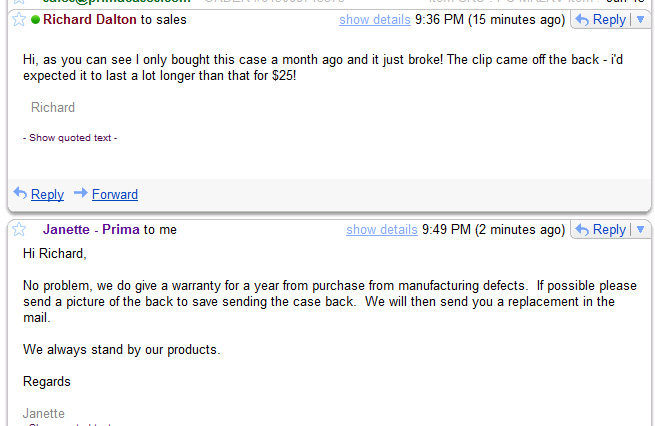Open more options arrow beside Janette's Reply button
655x426 pixels.
tap(641, 230)
